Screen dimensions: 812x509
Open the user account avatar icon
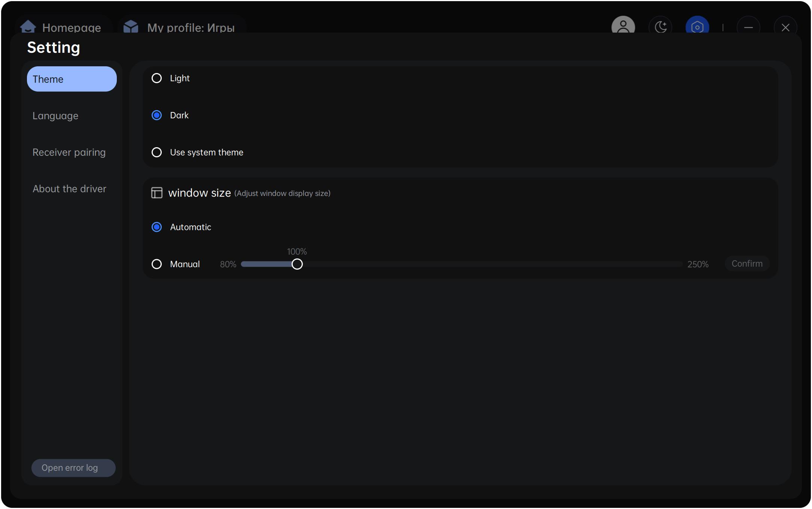pyautogui.click(x=623, y=26)
